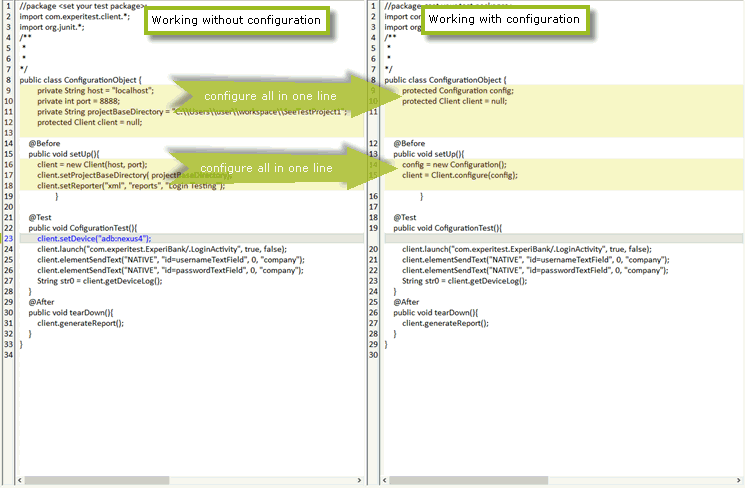Click 'protected Configuration config;' in right pane
Screen dimensions: 745x488
457,90
